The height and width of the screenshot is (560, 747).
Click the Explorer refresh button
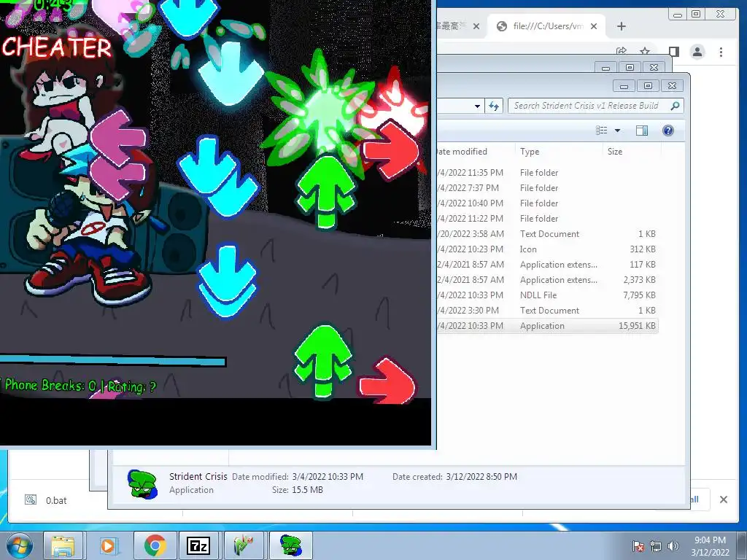pos(494,106)
